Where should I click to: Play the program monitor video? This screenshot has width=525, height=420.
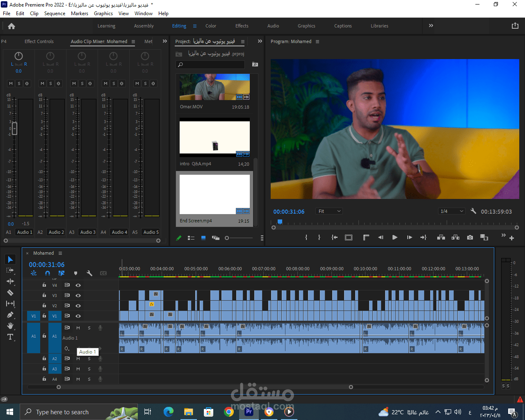395,237
